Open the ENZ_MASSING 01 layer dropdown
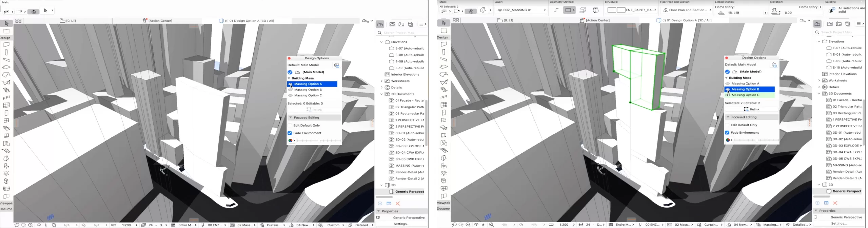 [x=521, y=10]
